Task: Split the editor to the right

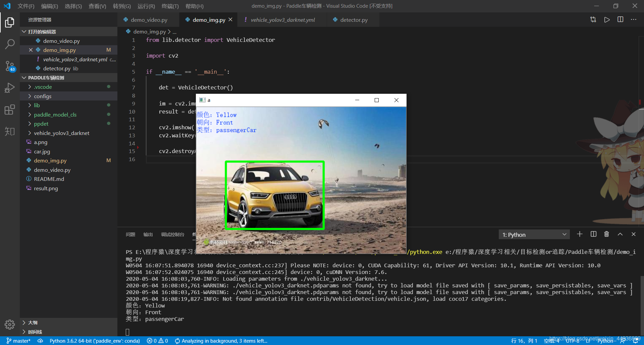Action: tap(620, 20)
